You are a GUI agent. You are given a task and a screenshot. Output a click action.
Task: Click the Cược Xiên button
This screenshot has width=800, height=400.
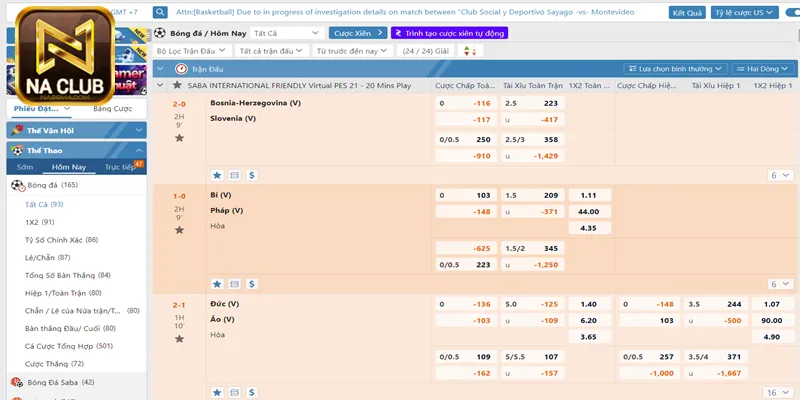tap(358, 33)
